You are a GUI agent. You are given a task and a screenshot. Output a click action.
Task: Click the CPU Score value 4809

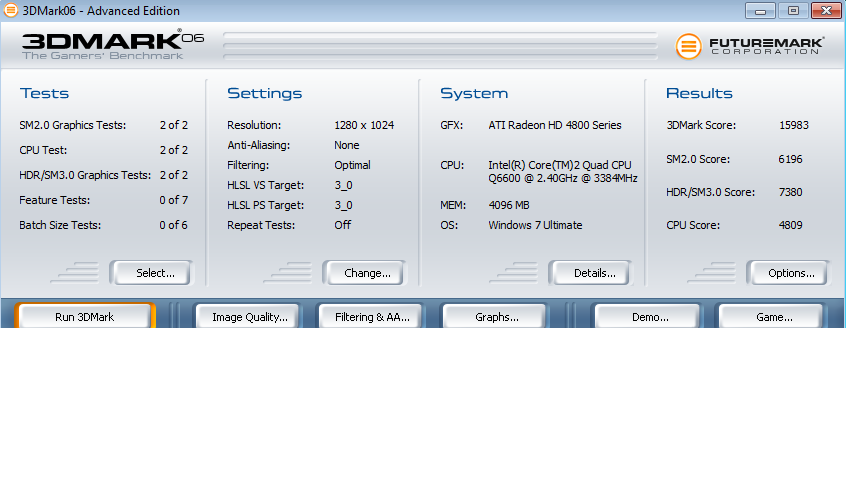pos(790,225)
